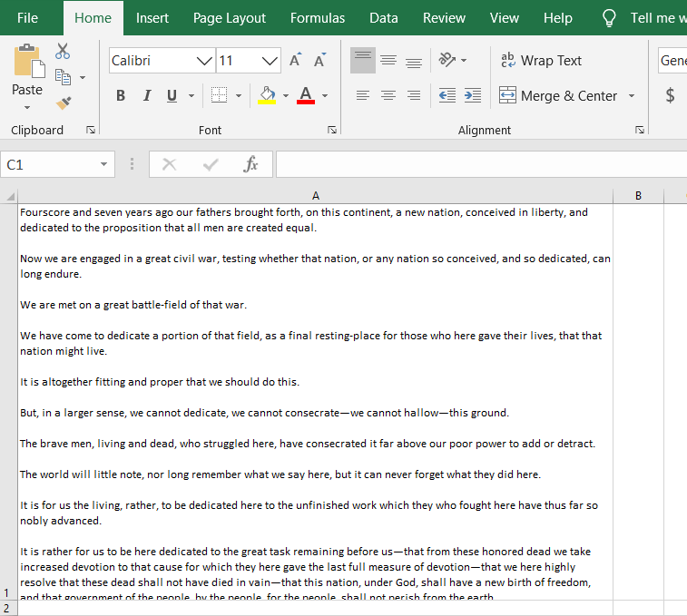Select row 1 header
The image size is (687, 616).
[8, 402]
